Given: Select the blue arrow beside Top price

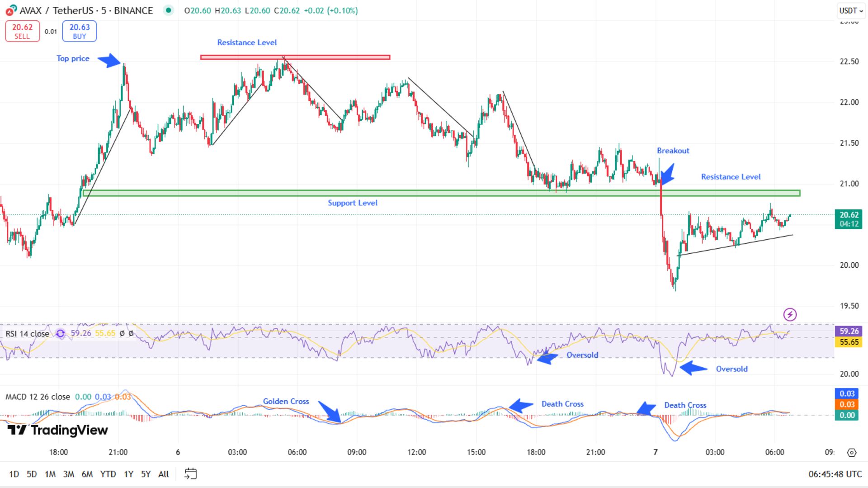Looking at the screenshot, I should 109,60.
